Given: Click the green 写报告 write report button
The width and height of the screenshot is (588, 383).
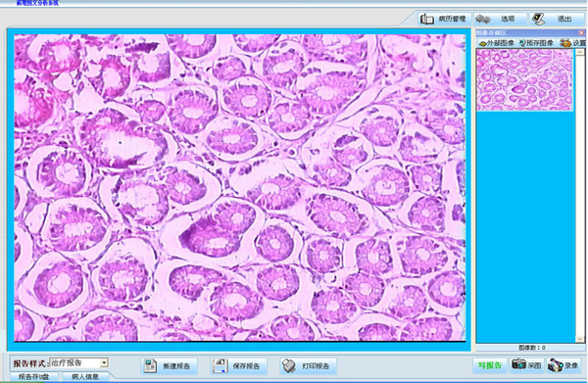Looking at the screenshot, I should (x=489, y=365).
